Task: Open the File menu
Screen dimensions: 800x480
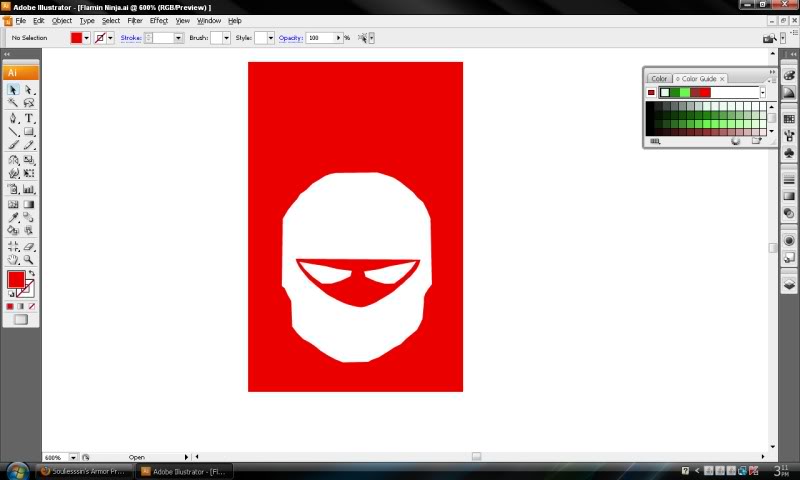Action: coord(20,21)
